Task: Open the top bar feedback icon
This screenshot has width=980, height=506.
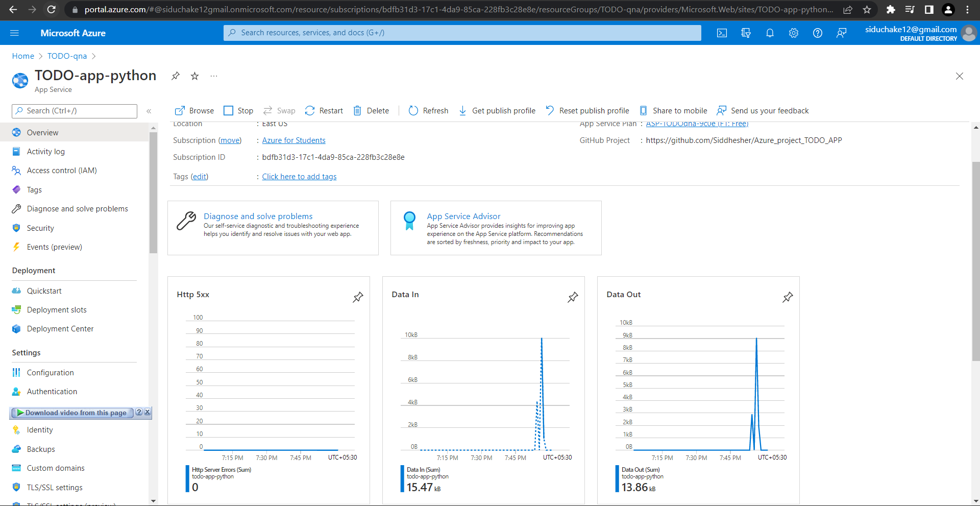Action: pos(842,33)
